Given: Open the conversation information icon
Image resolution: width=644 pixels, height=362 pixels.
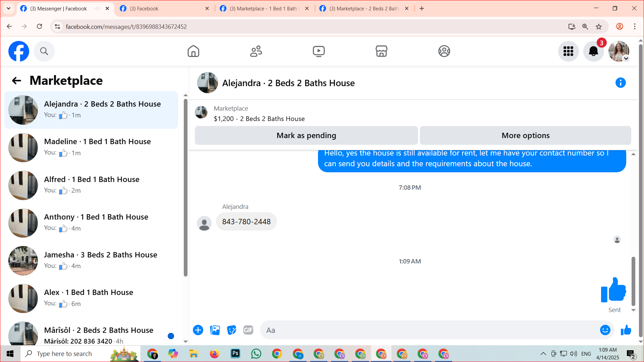Looking at the screenshot, I should coord(621,83).
